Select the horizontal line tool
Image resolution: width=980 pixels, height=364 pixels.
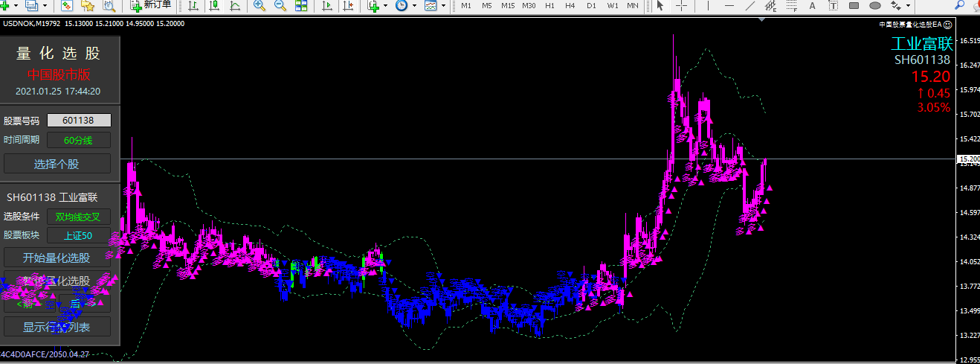point(729,5)
